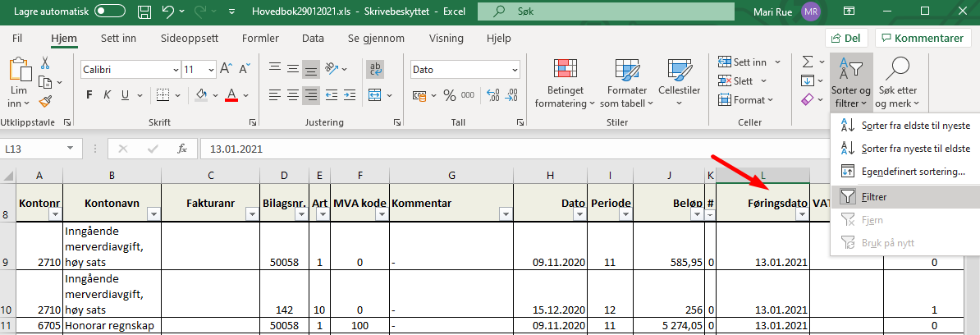Open the Formler ribbon tab
The image size is (980, 335).
[260, 39]
